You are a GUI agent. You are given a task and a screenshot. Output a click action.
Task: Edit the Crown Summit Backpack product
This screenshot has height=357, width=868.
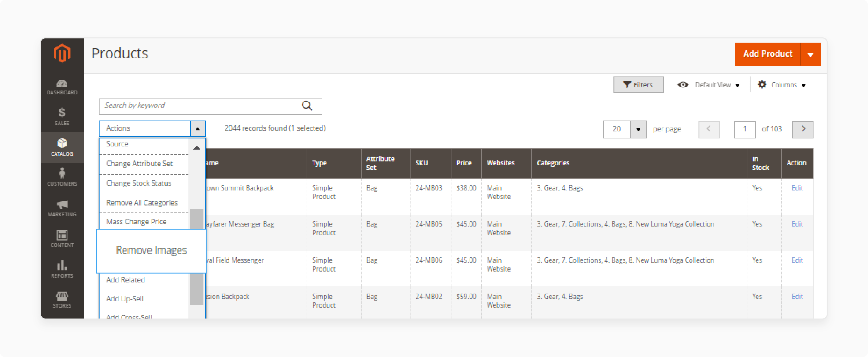tap(797, 188)
